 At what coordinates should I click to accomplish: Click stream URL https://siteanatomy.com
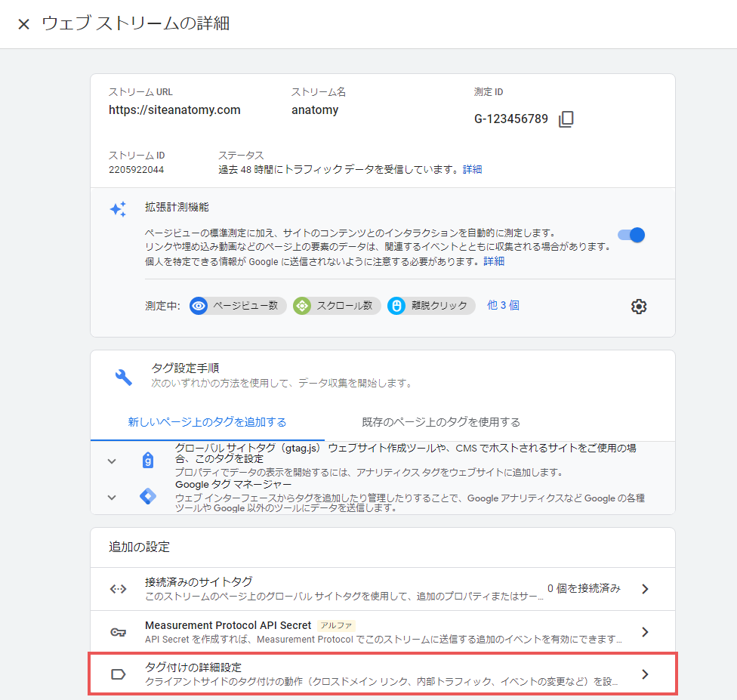174,110
